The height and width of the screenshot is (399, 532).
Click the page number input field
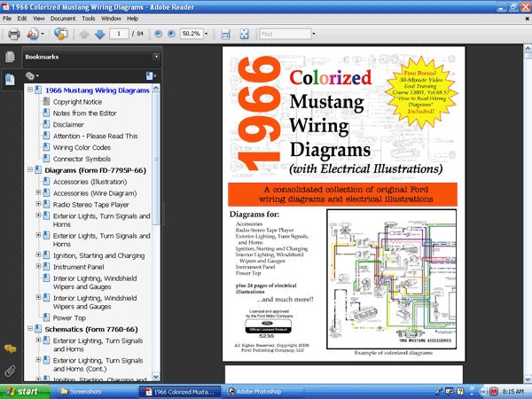coord(119,34)
